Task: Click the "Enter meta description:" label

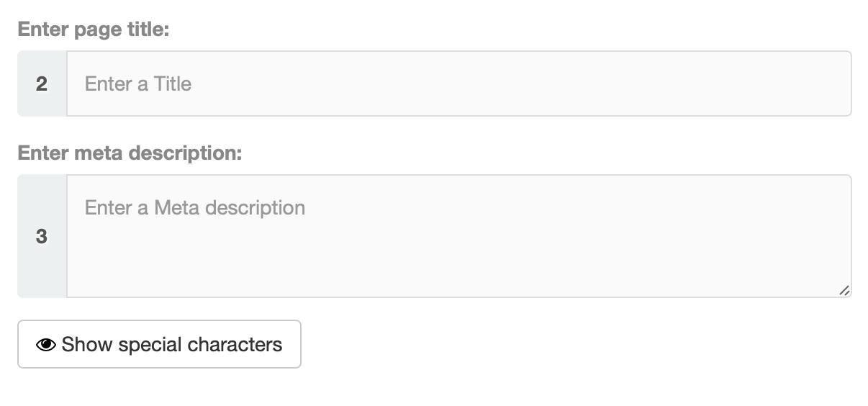Action: pos(130,153)
